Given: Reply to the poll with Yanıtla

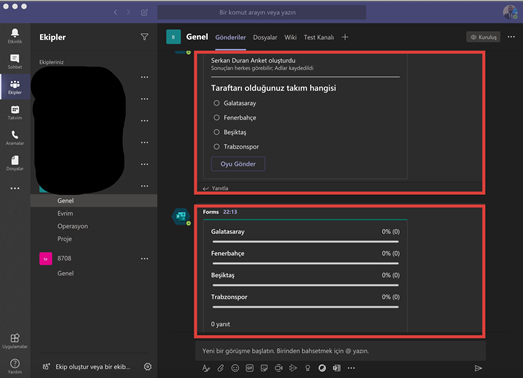Looking at the screenshot, I should [216, 188].
